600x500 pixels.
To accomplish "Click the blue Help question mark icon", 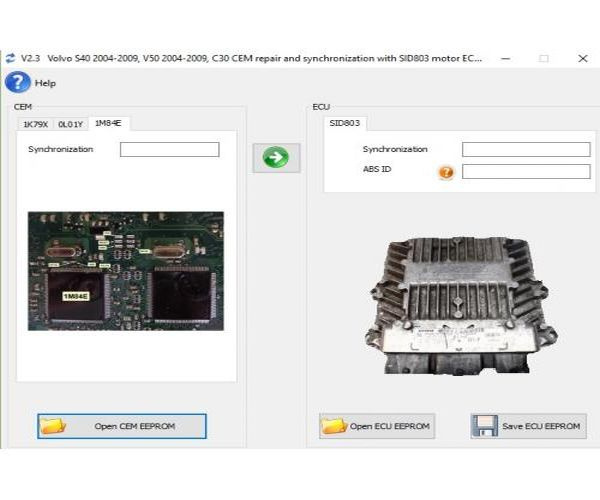I will (18, 83).
